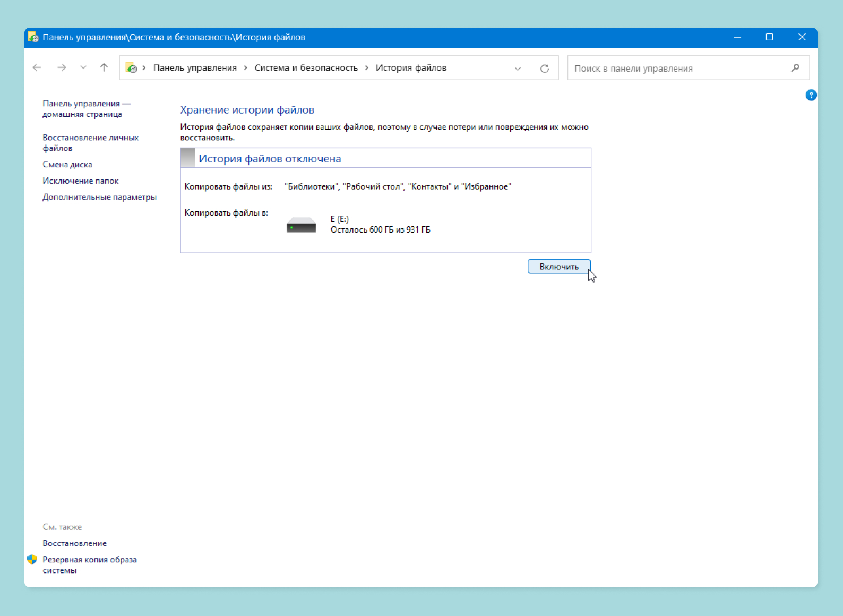Click the Back navigation arrow
Viewport: 843px width, 616px height.
pos(37,67)
